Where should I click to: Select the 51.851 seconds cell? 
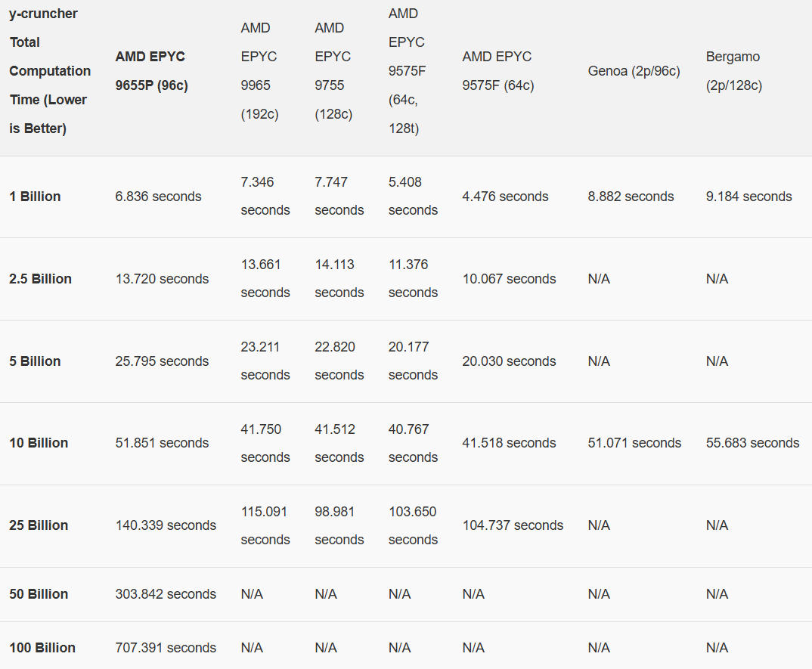click(x=162, y=443)
